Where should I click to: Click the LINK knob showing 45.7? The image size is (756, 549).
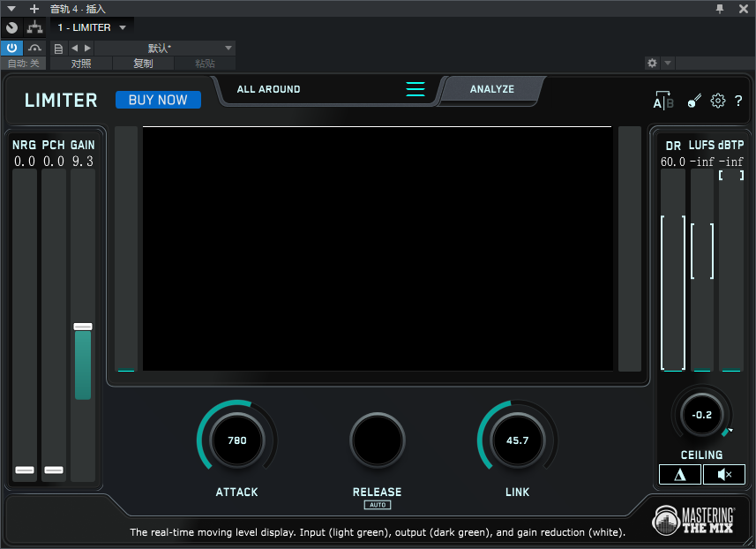point(517,440)
